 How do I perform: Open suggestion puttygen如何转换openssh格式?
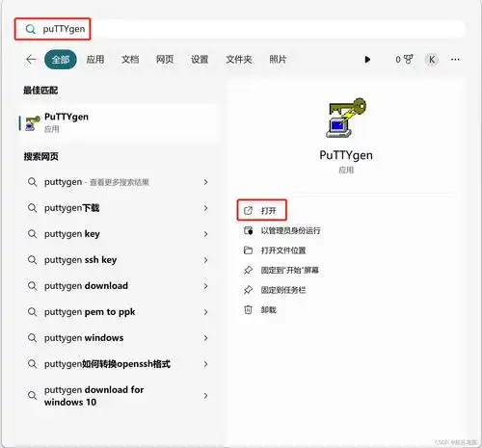pyautogui.click(x=119, y=364)
